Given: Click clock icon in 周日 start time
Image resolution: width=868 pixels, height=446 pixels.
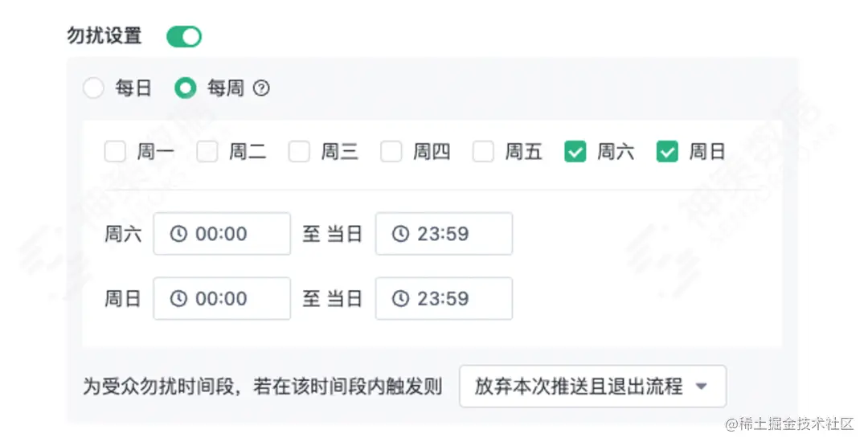Looking at the screenshot, I should pos(178,299).
